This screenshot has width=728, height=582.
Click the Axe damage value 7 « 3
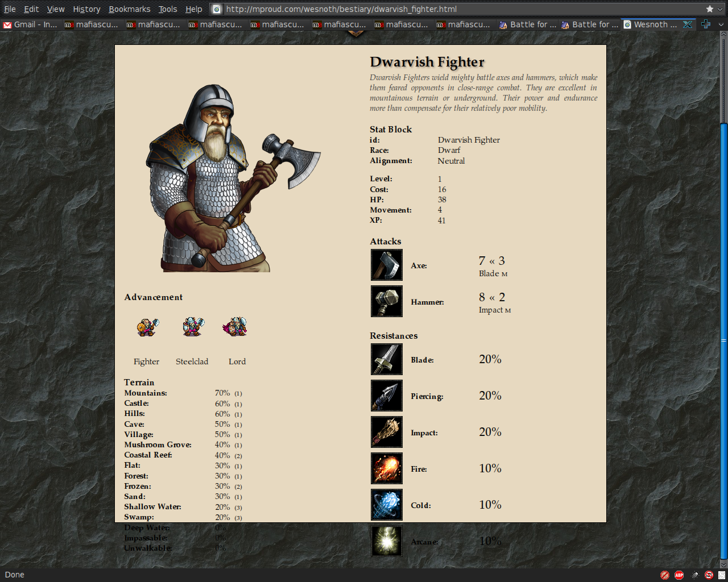pos(492,261)
